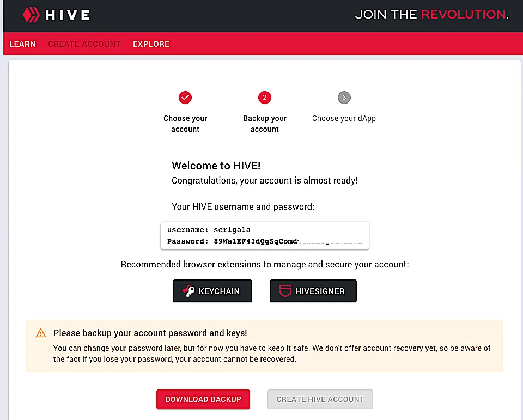
Task: Click the 'Choose your dApp' step label
Action: pos(344,118)
